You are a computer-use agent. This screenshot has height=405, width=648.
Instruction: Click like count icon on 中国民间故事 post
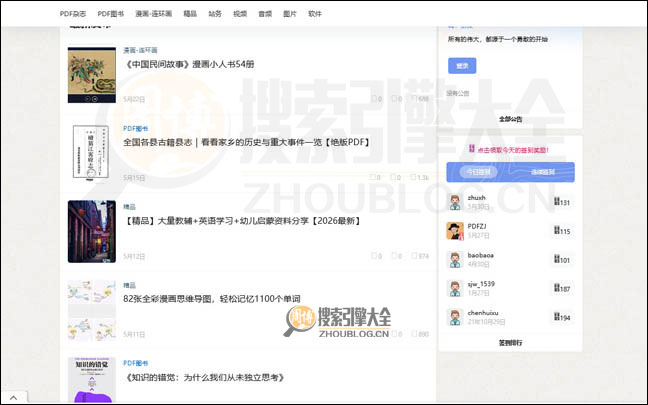[397, 99]
